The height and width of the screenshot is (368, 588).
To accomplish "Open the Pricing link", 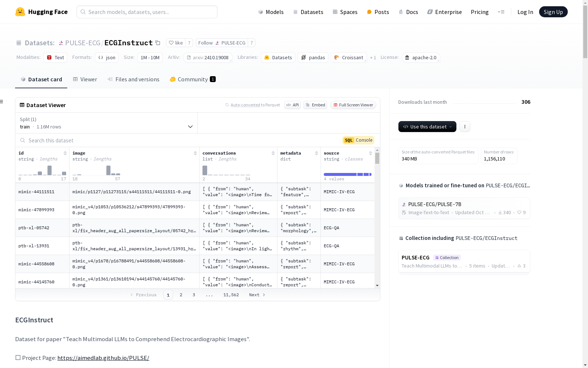I will (480, 12).
